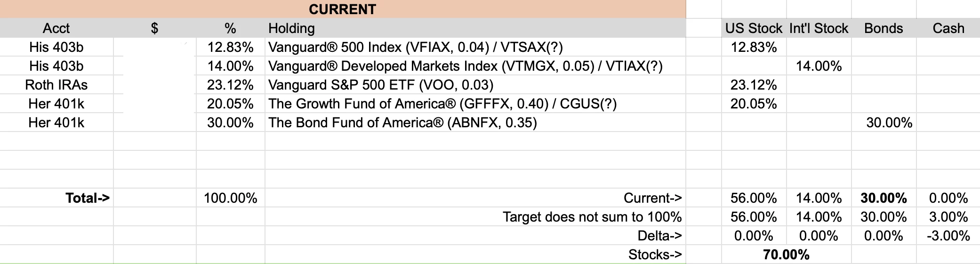Click the US Stock column header
The height and width of the screenshot is (264, 980).
(x=754, y=28)
